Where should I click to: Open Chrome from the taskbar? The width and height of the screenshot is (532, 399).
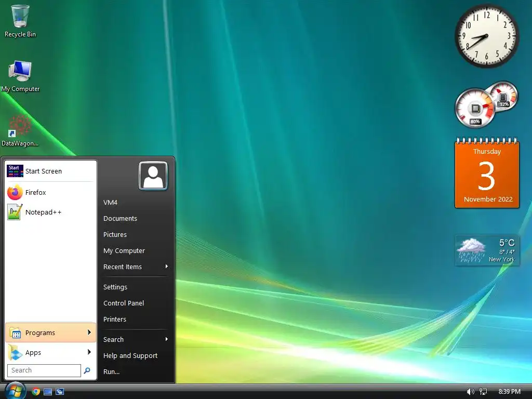(36, 392)
